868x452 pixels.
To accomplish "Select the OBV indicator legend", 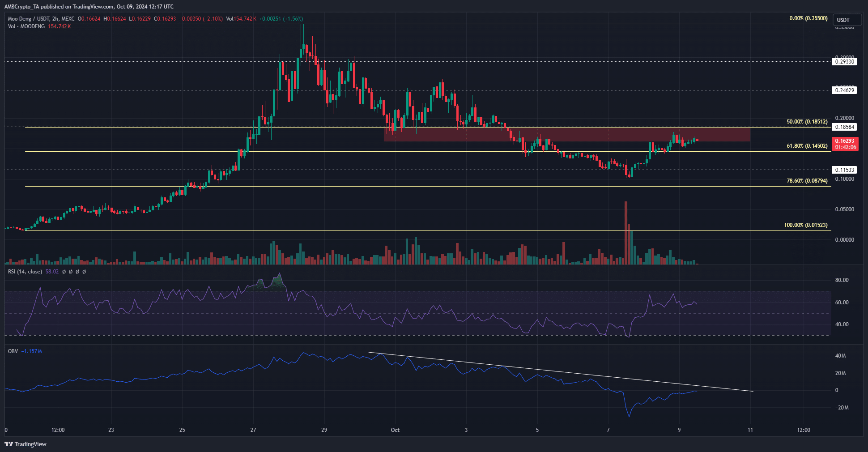I will 13,351.
